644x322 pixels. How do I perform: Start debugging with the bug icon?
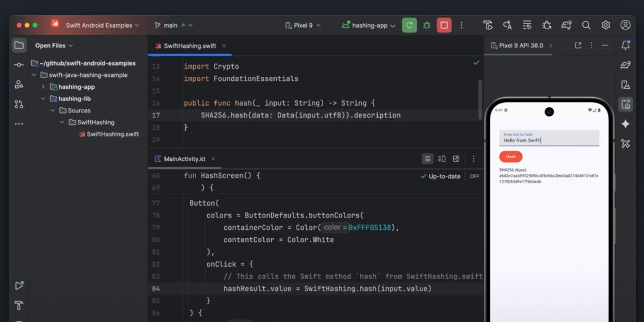tap(427, 25)
